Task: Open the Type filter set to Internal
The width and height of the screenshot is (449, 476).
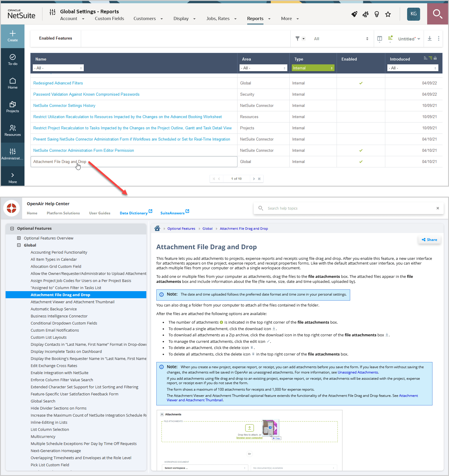Action: (313, 68)
